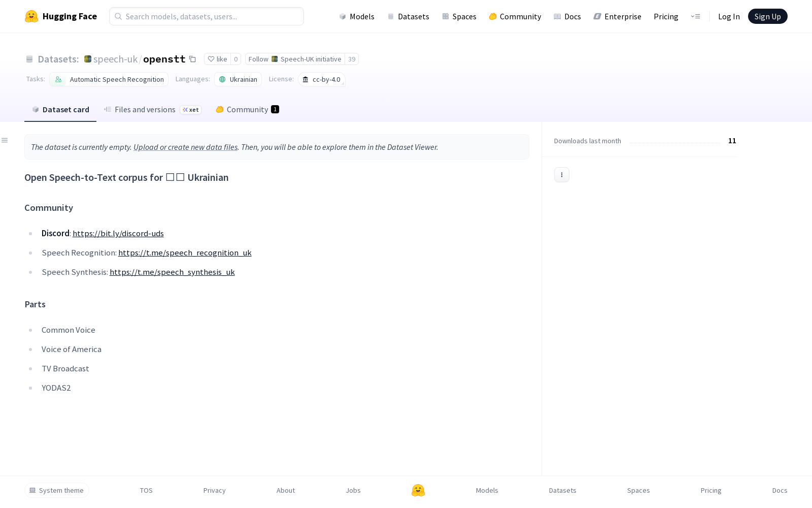This screenshot has height=508, width=812.
Task: Click the Voice of America list item
Action: click(72, 349)
